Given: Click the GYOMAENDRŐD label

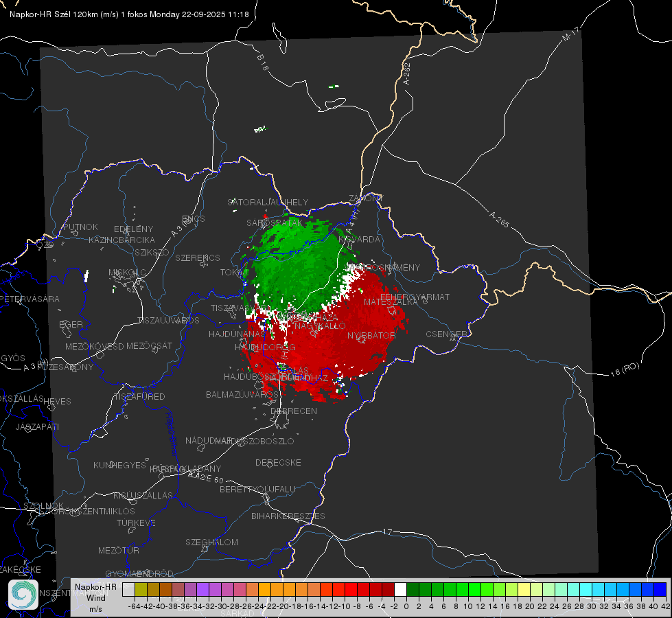Looking at the screenshot, I should (139, 573).
